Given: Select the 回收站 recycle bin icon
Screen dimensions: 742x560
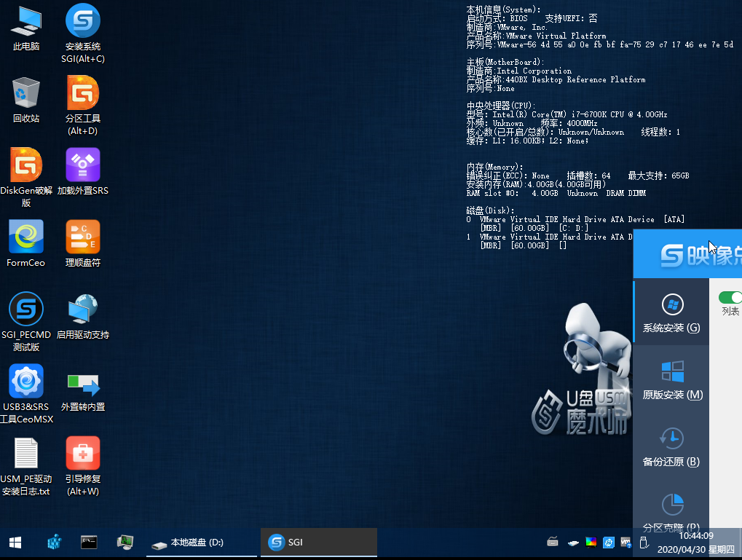Looking at the screenshot, I should point(26,100).
